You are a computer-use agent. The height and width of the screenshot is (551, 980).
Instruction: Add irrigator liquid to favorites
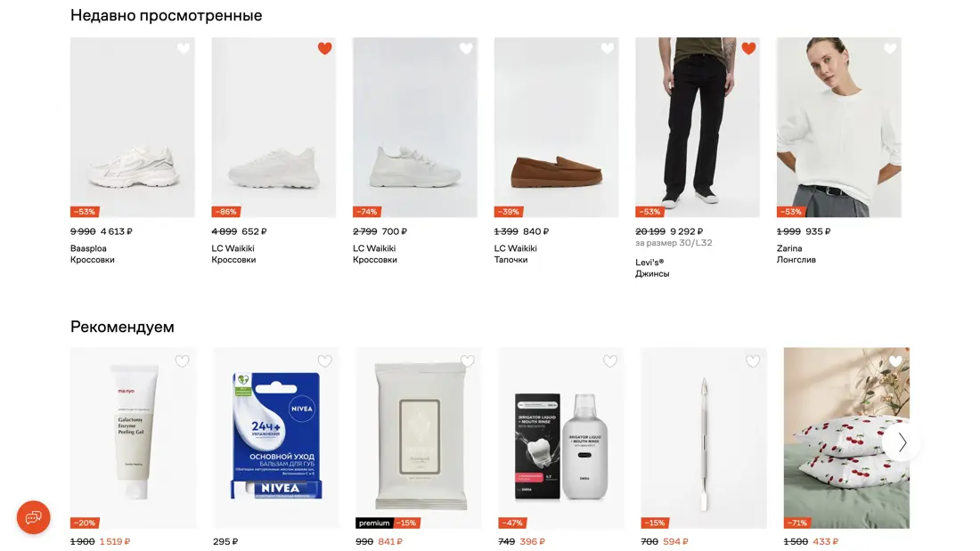click(x=610, y=361)
